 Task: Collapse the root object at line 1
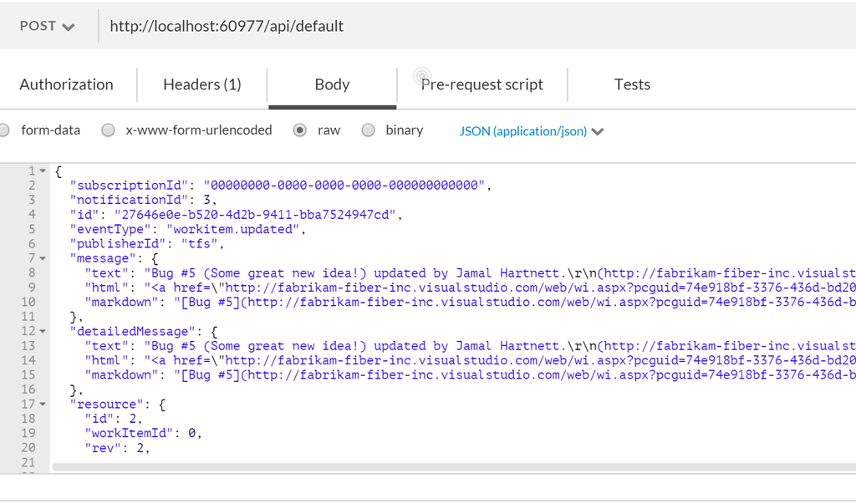pyautogui.click(x=43, y=171)
